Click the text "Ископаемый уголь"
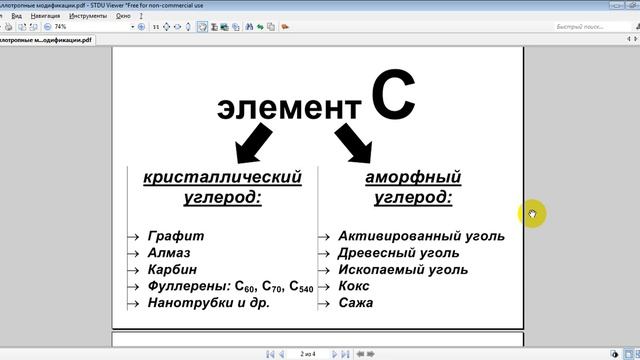 [x=403, y=269]
